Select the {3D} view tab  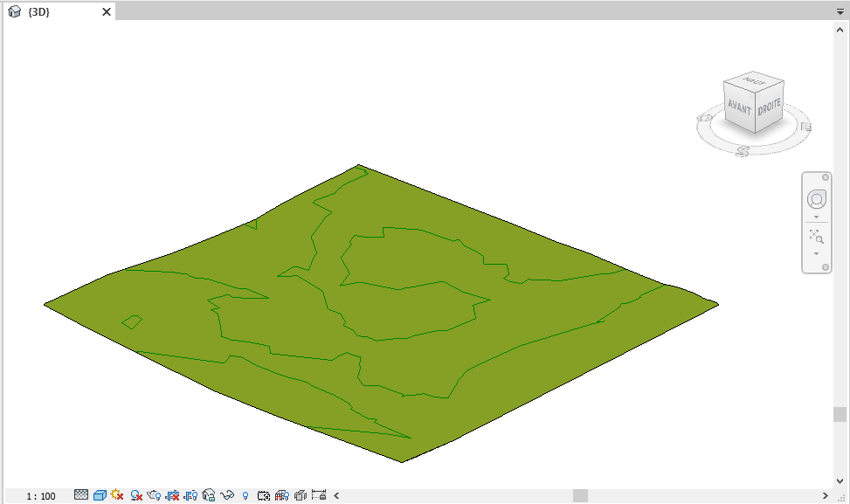tap(39, 12)
